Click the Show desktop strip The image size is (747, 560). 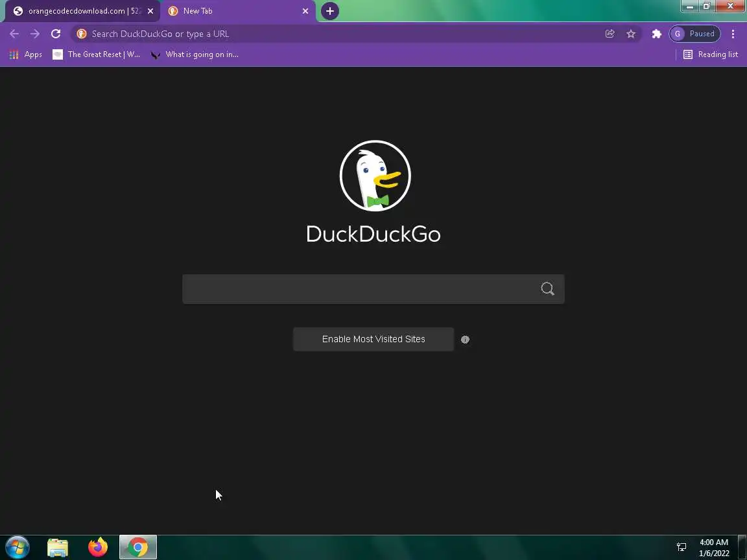742,547
